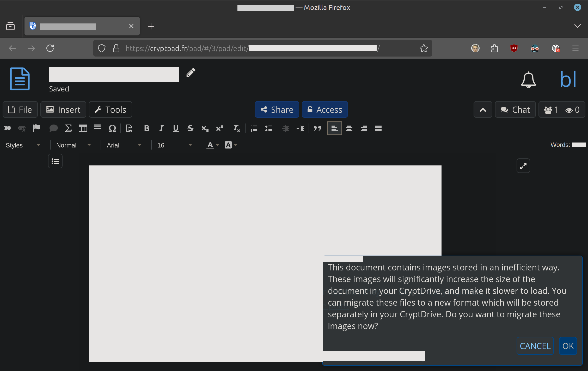Open the Arial font dropdown
This screenshot has width=588, height=371.
click(x=124, y=145)
